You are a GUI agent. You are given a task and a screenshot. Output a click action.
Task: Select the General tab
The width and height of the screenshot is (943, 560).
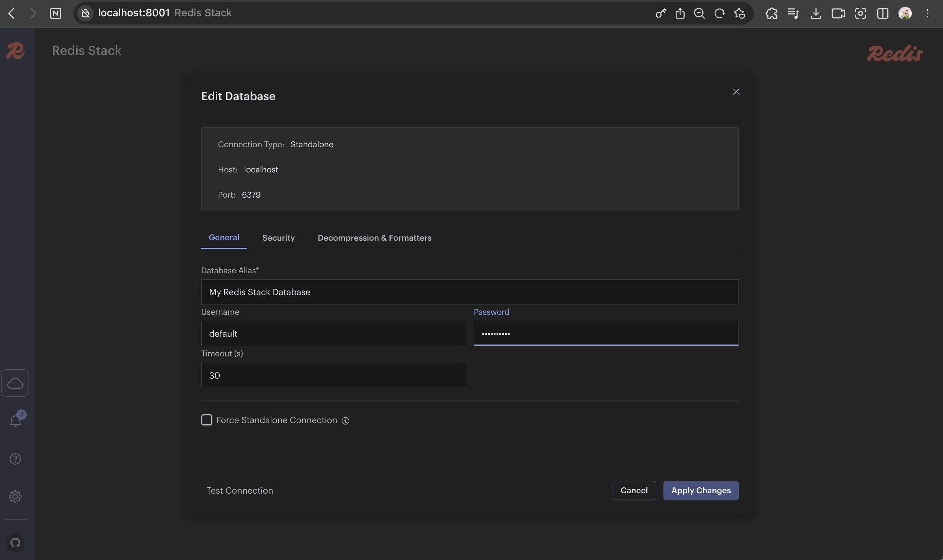click(224, 237)
